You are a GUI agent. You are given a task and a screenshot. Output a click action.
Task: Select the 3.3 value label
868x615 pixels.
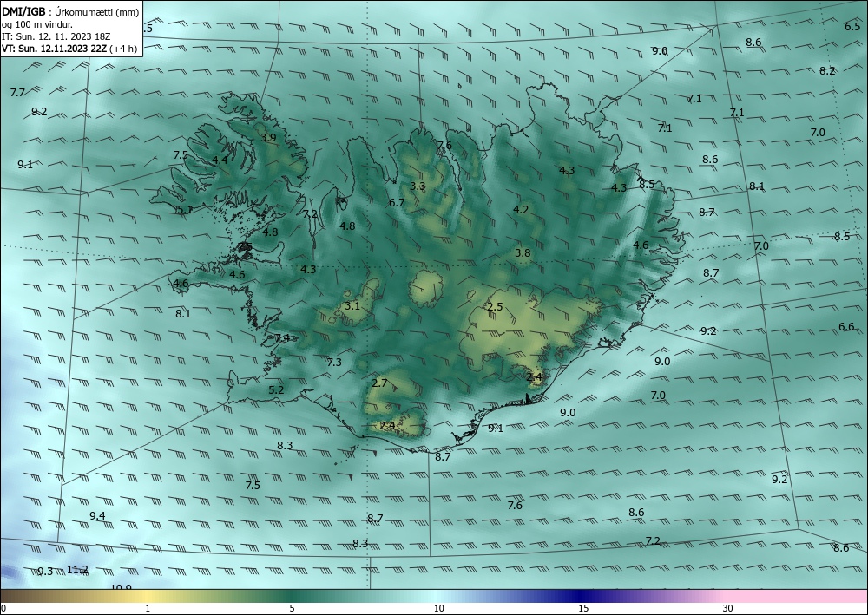pos(418,186)
